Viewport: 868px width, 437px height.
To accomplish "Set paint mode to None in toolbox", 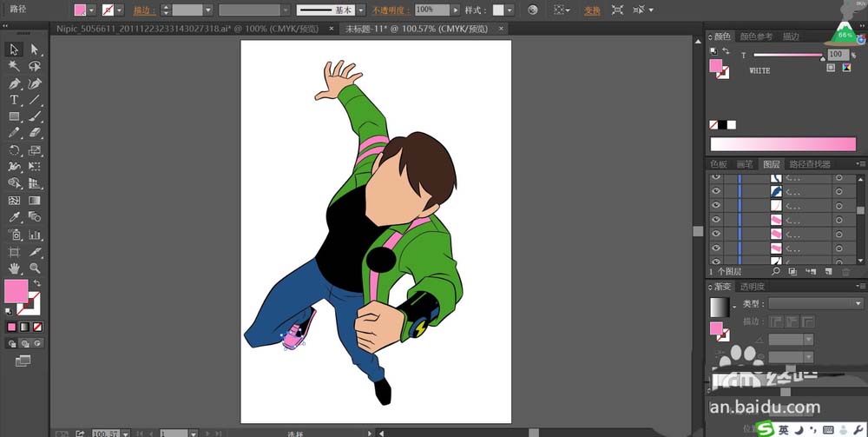I will tap(37, 328).
